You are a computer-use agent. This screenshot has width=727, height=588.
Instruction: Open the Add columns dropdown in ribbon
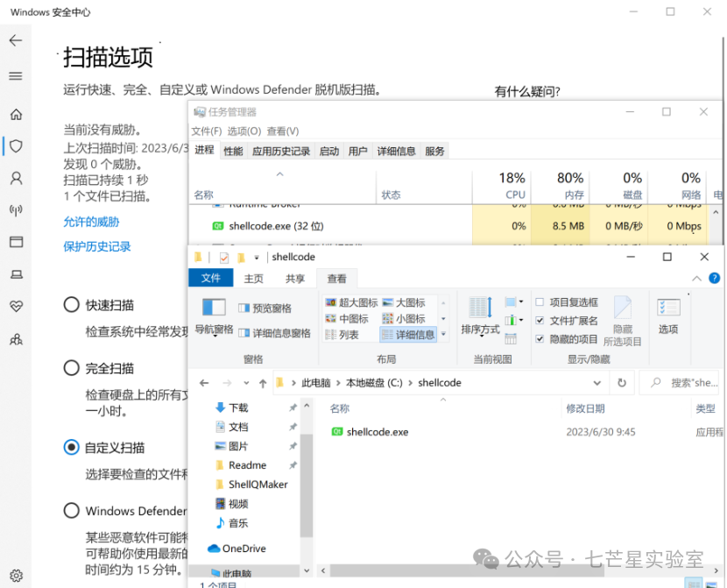[x=514, y=320]
